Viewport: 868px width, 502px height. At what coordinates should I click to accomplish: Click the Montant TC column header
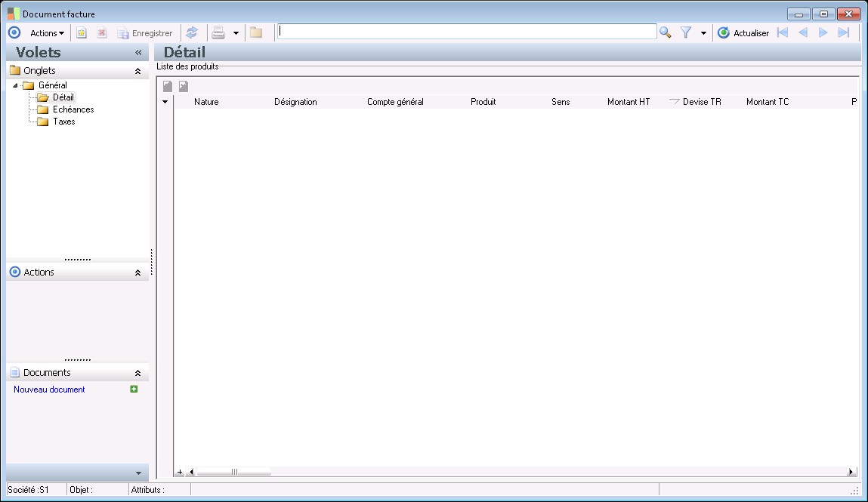pyautogui.click(x=768, y=102)
